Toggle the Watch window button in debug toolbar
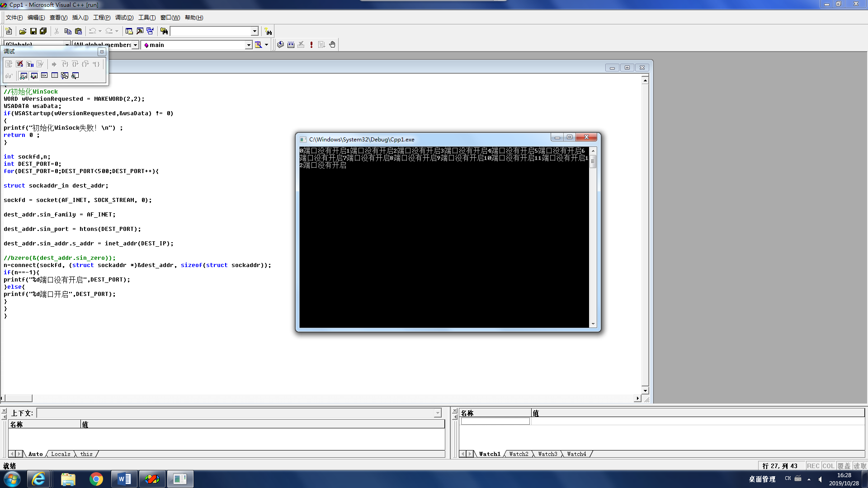 click(24, 75)
